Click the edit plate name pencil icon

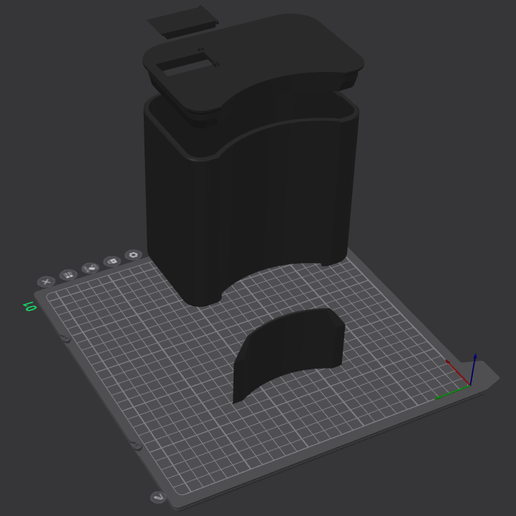coord(158,497)
